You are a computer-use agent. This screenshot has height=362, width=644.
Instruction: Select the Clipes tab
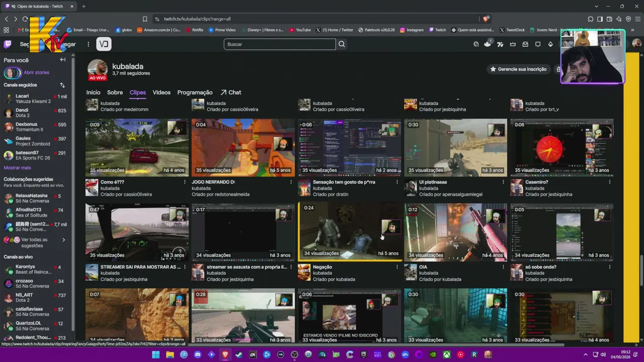(137, 93)
